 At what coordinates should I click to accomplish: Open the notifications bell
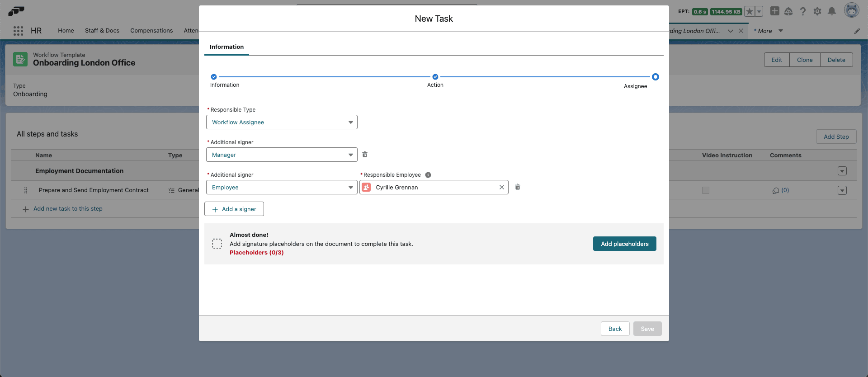[x=832, y=11]
